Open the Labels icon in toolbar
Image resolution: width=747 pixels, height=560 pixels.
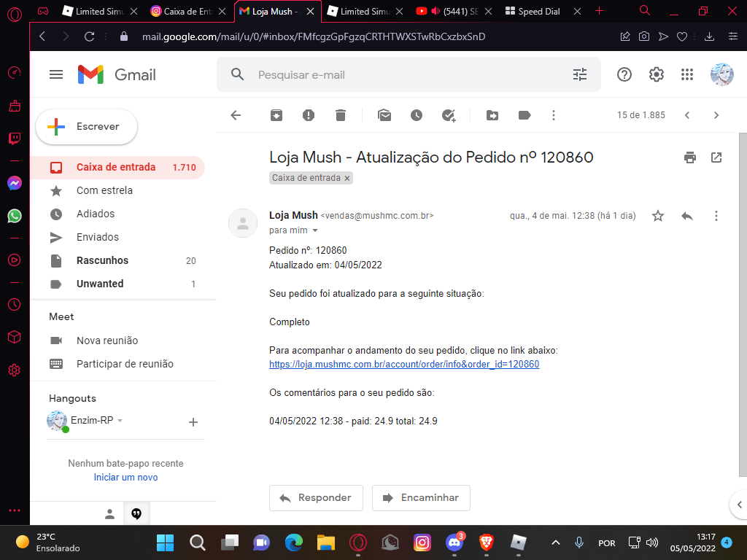525,115
